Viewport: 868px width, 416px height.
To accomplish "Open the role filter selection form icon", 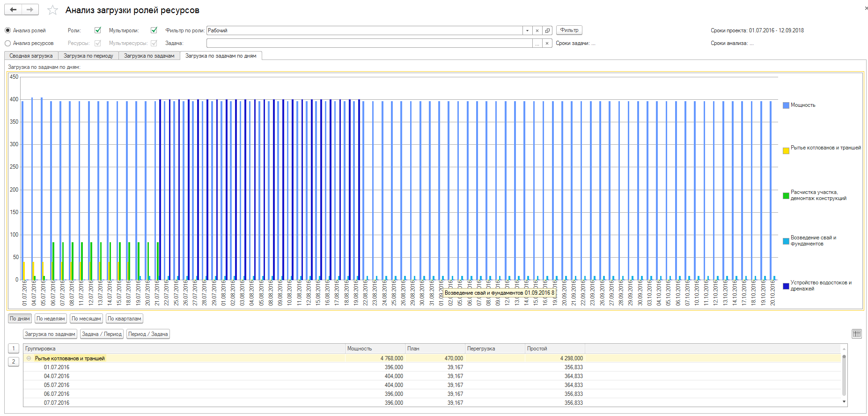I will tap(547, 30).
